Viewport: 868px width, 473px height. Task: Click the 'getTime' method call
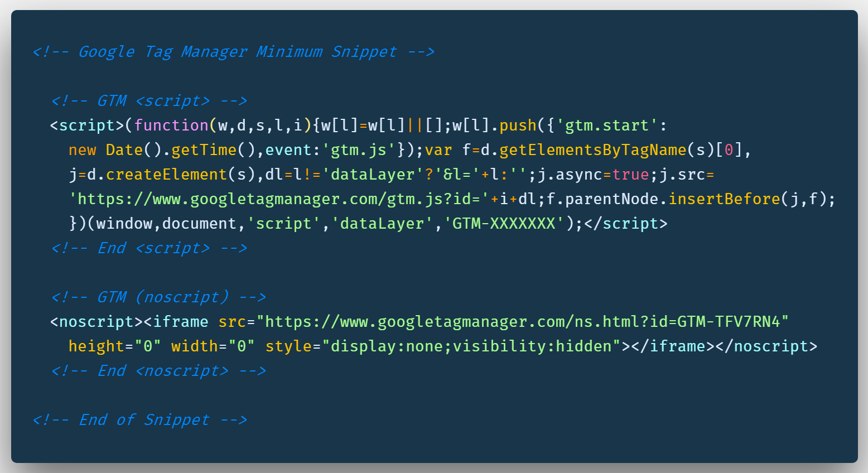click(204, 150)
